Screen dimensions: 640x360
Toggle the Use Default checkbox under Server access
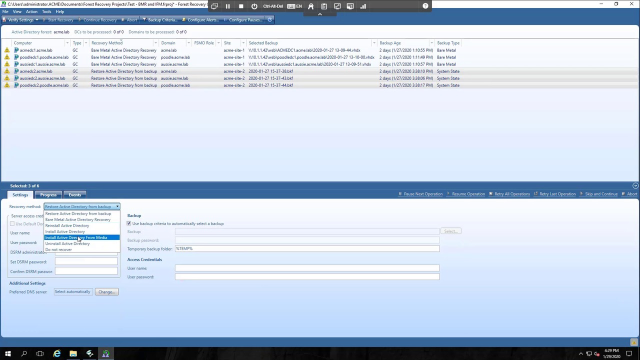pyautogui.click(x=12, y=224)
